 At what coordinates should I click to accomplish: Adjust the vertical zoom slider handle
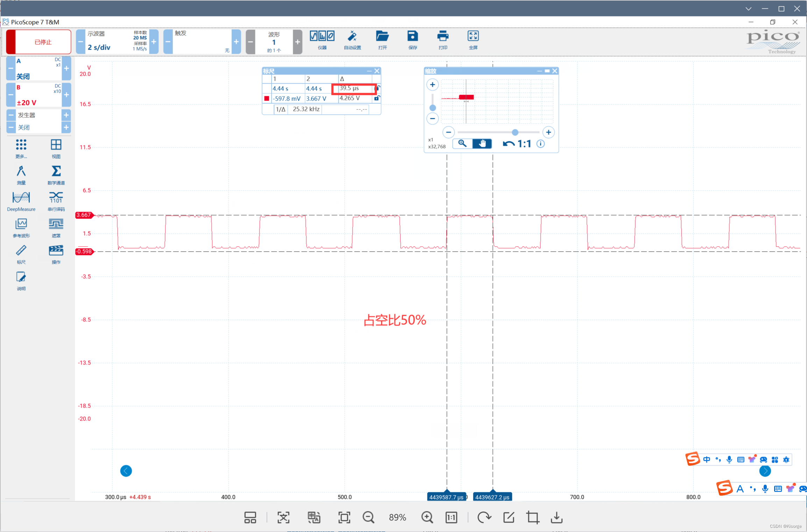point(432,108)
